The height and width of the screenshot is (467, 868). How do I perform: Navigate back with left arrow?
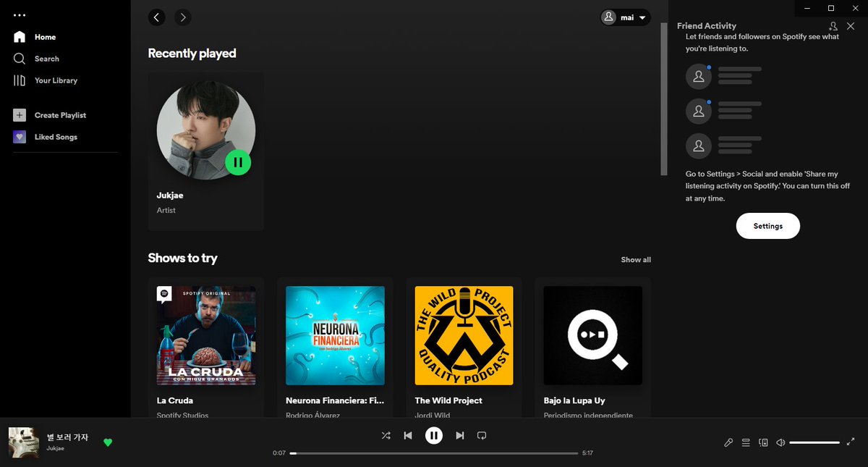(x=157, y=17)
